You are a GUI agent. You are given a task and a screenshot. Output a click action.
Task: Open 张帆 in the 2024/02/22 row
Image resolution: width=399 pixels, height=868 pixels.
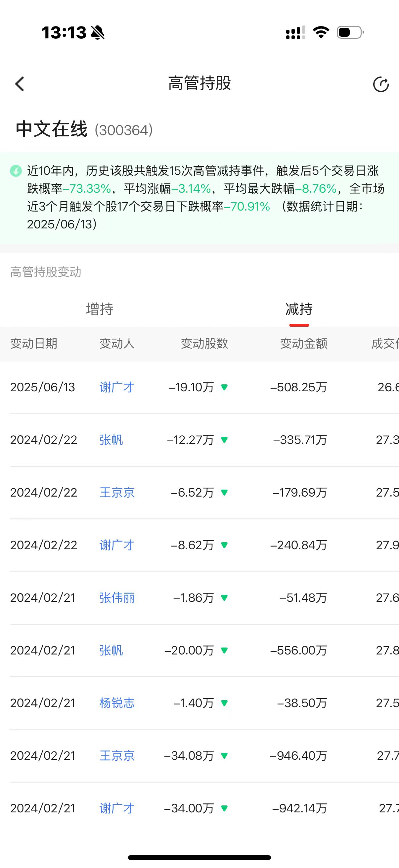tap(111, 440)
